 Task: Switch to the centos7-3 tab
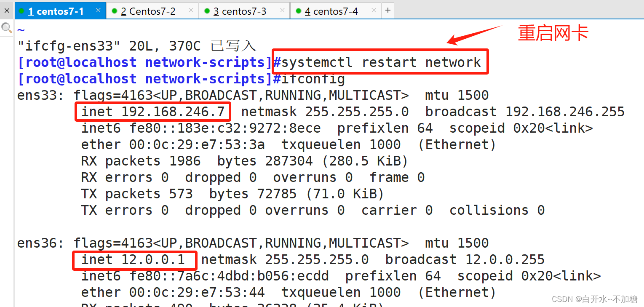coord(240,11)
